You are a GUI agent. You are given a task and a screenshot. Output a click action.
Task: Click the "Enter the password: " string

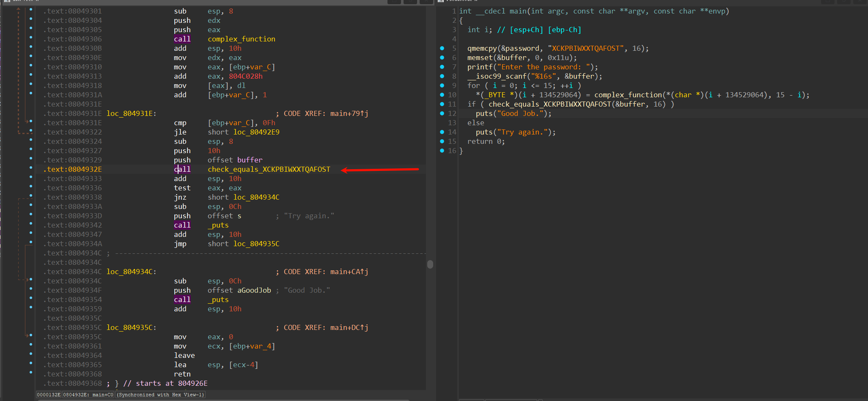click(544, 67)
